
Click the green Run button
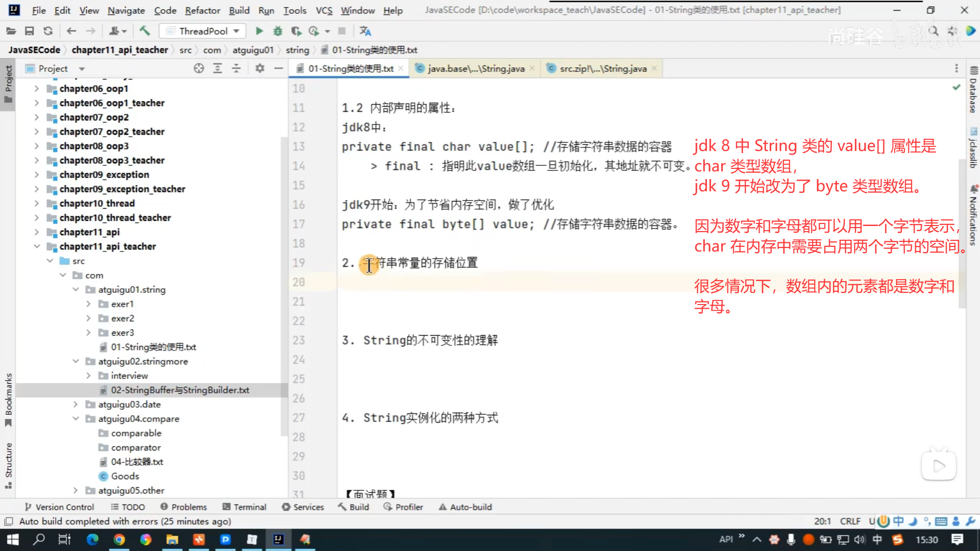click(259, 31)
